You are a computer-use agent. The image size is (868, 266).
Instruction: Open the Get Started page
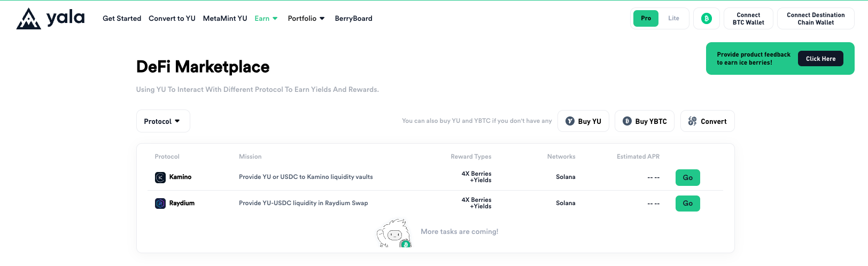click(122, 19)
